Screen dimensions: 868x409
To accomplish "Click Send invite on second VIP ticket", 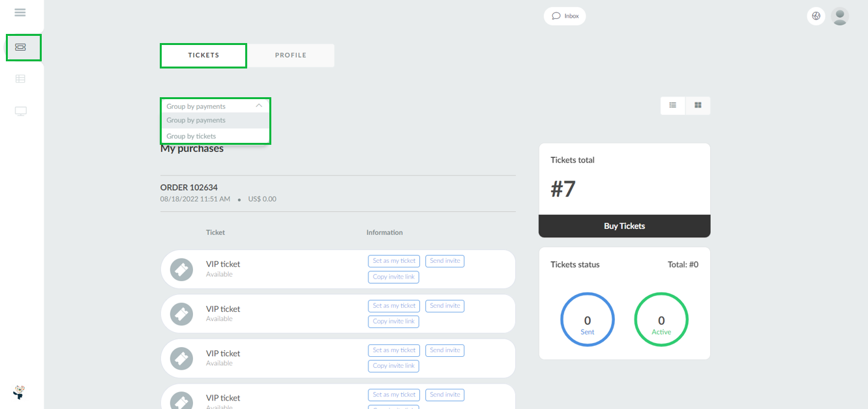I will coord(445,306).
